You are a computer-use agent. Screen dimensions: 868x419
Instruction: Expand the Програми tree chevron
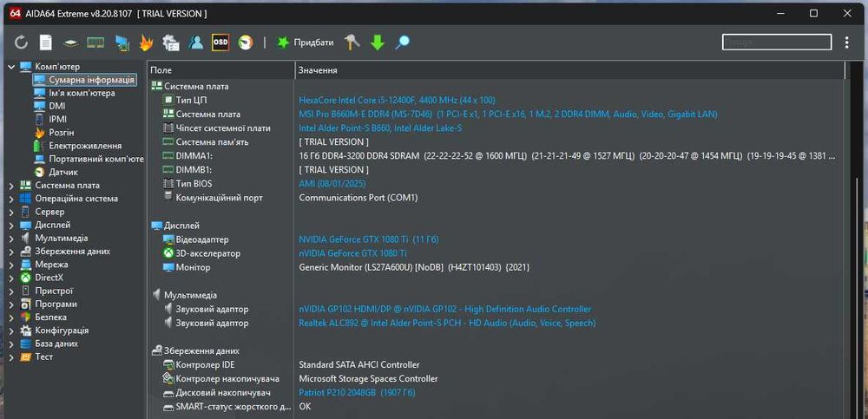[x=11, y=304]
